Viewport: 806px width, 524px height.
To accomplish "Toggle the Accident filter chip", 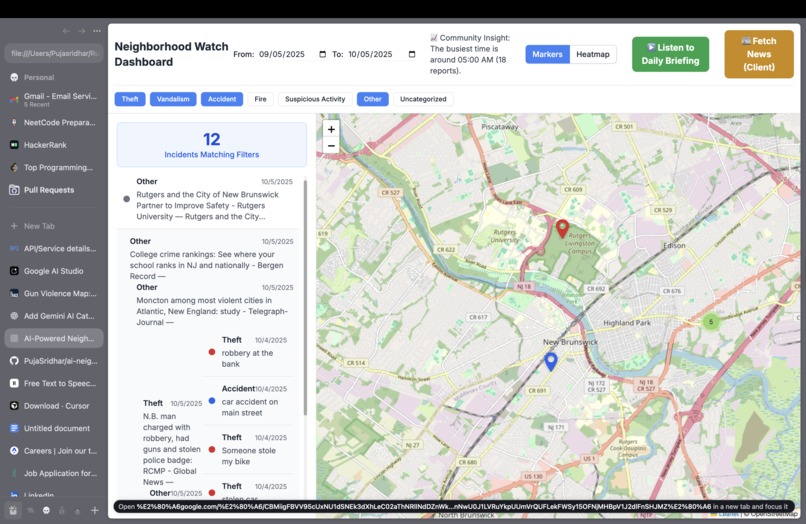I will [222, 99].
